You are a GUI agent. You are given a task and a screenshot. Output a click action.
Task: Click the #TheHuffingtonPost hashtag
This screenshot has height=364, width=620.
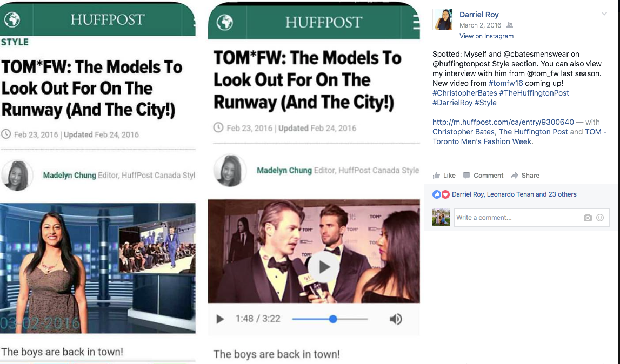[x=534, y=93]
